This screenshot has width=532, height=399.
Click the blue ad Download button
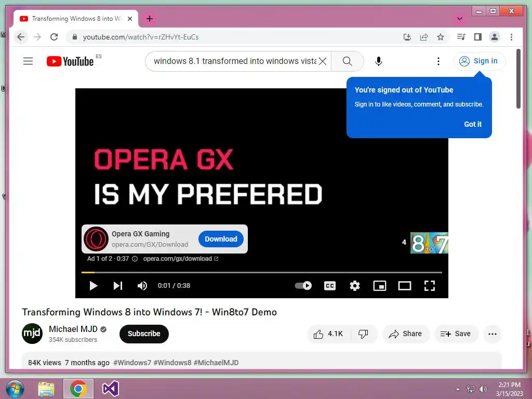click(221, 239)
